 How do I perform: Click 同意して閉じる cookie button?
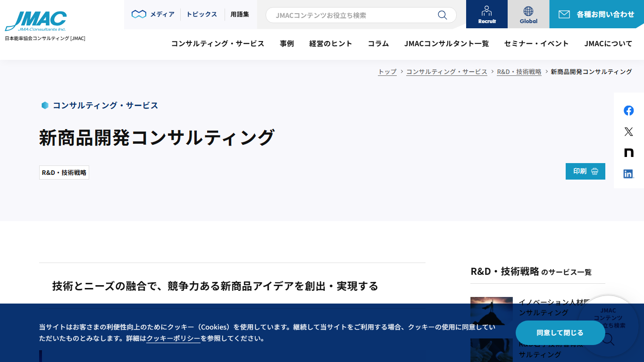tap(560, 333)
